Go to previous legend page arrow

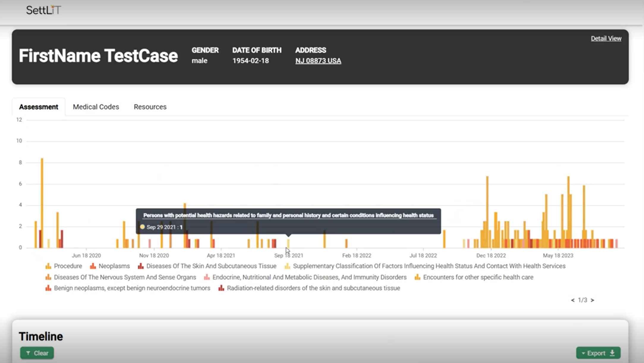(x=573, y=300)
